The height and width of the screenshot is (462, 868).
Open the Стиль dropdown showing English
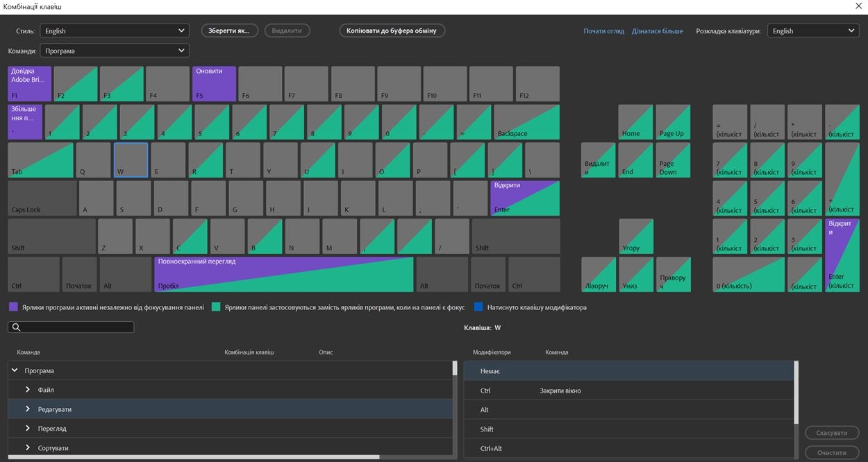[x=114, y=30]
